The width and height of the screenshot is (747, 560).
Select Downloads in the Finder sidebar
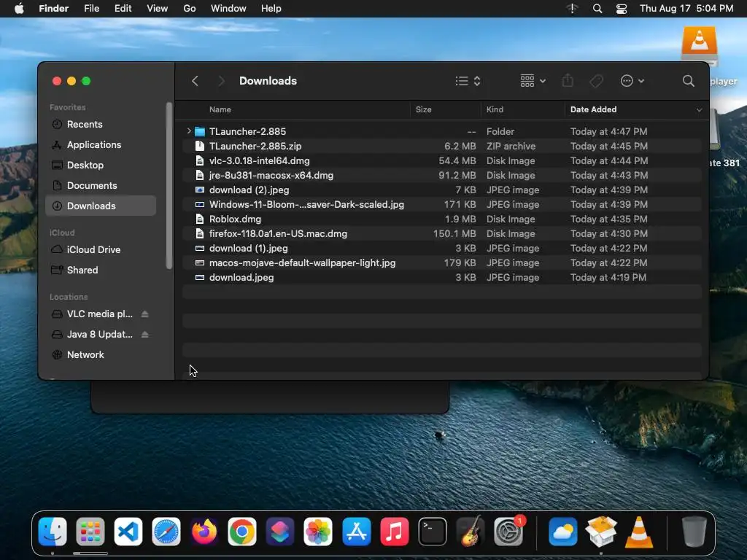coord(101,206)
